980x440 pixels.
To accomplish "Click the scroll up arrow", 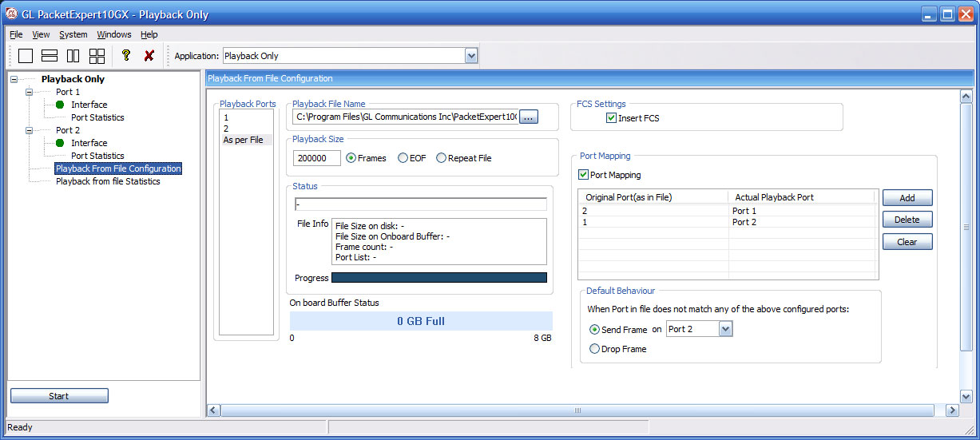I will [966, 95].
